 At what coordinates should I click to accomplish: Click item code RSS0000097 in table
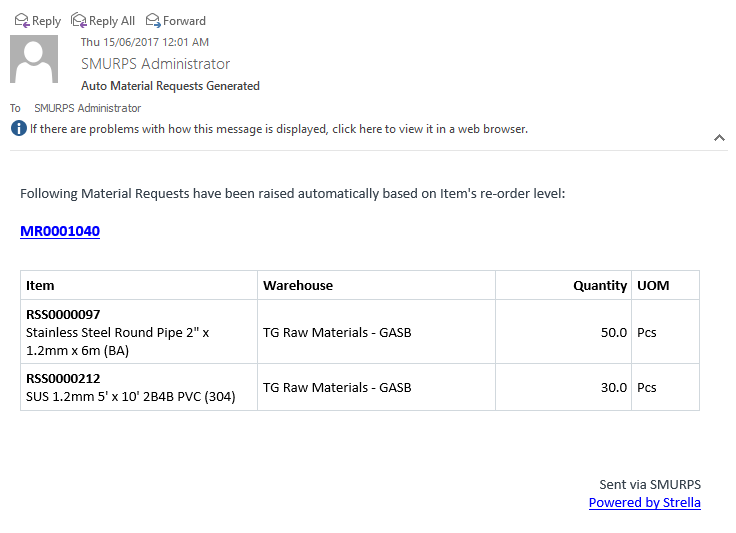[x=63, y=314]
